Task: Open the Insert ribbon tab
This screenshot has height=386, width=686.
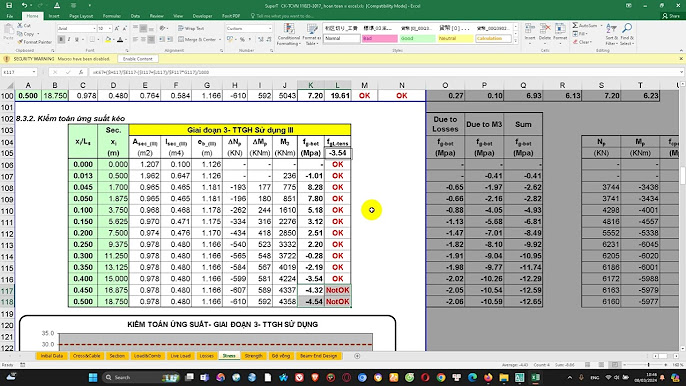Action: coord(54,16)
